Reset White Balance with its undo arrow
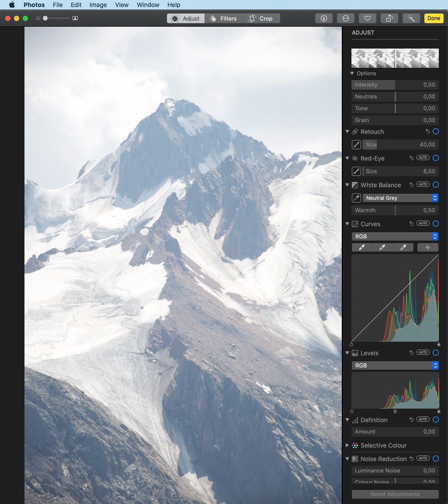The image size is (448, 504). 411,185
